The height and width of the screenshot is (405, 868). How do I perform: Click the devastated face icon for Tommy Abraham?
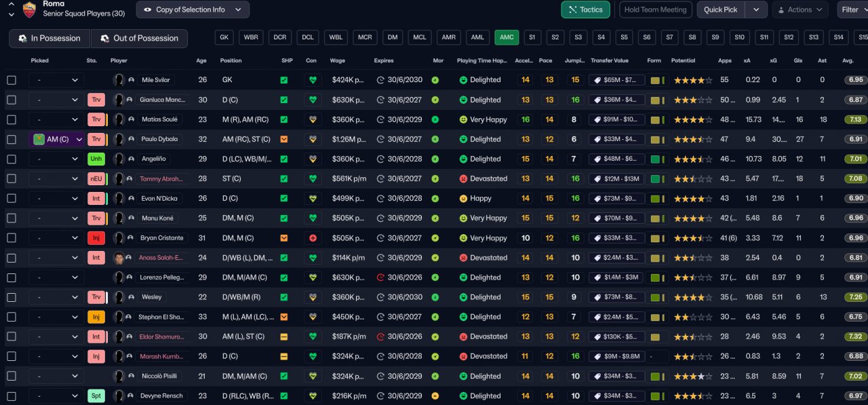pyautogui.click(x=463, y=178)
